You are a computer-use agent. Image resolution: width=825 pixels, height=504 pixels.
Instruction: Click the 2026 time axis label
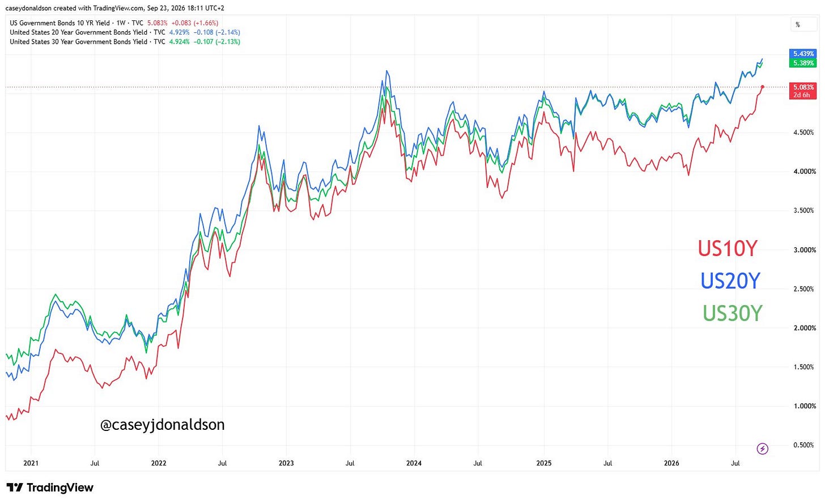(671, 463)
